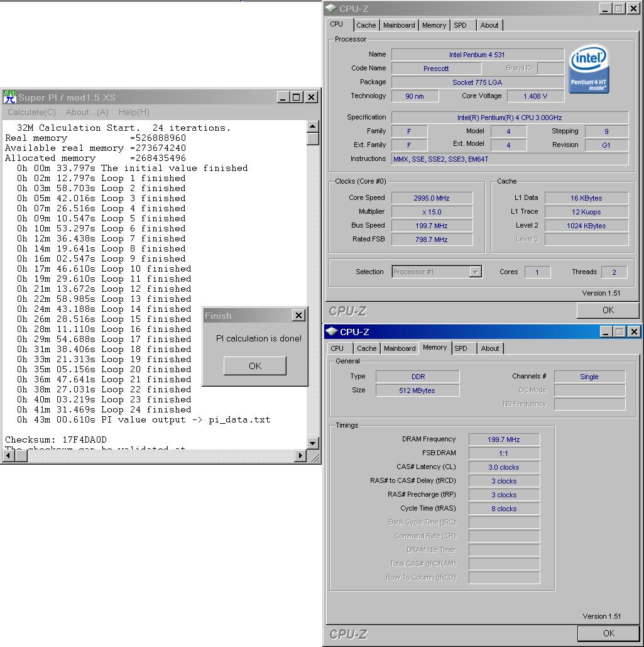Close the Finish dialog with X
This screenshot has width=644, height=647.
(x=298, y=316)
